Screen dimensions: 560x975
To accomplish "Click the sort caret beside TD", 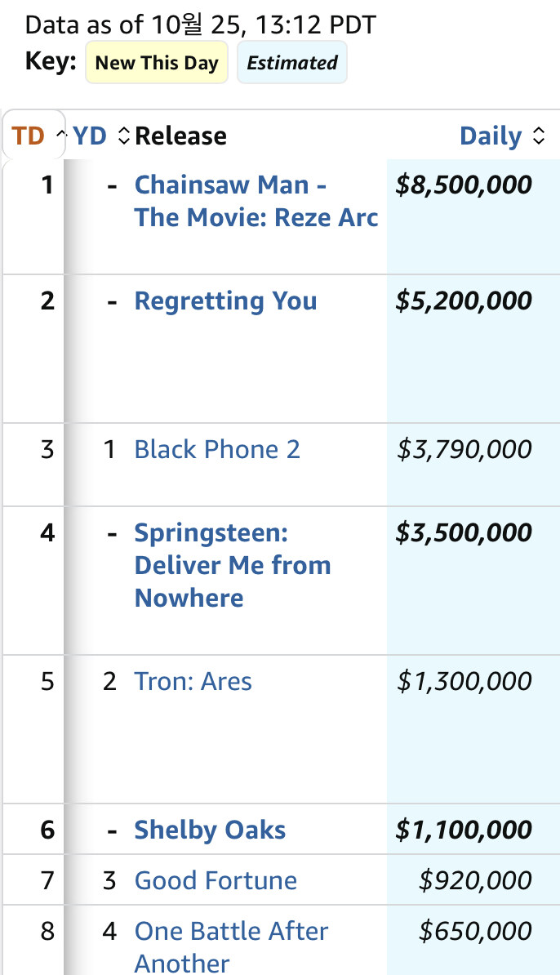I will pyautogui.click(x=60, y=135).
